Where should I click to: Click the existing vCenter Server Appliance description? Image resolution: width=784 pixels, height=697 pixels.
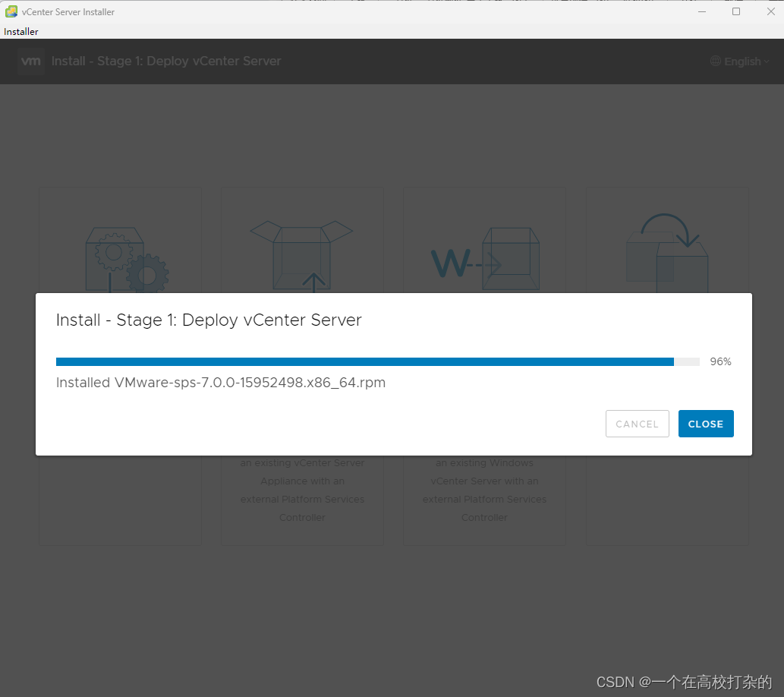pyautogui.click(x=302, y=490)
